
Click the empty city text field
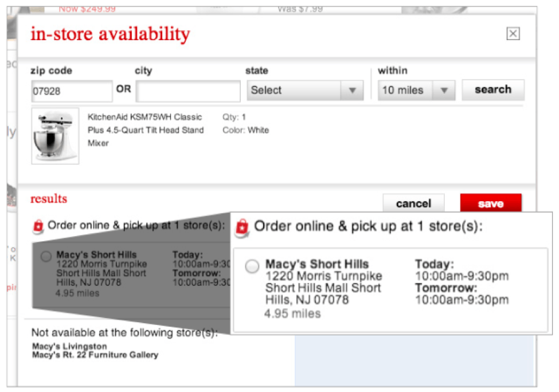pyautogui.click(x=188, y=91)
